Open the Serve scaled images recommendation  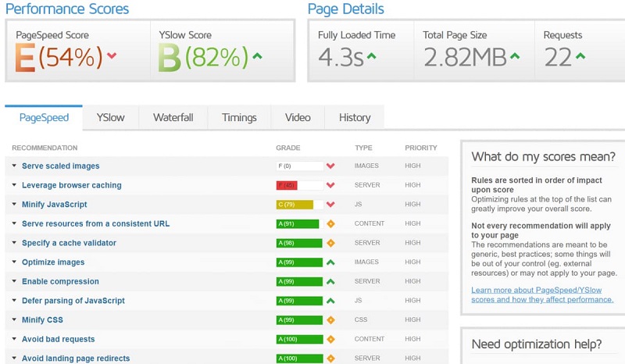[x=61, y=166]
